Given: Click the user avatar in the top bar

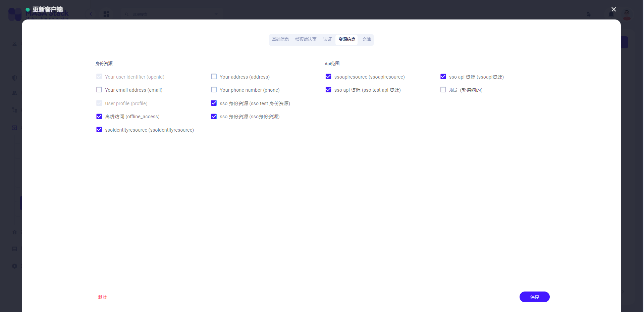Looking at the screenshot, I should [627, 14].
